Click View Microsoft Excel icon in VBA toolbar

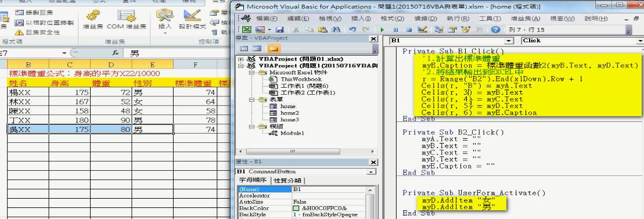tap(246, 30)
